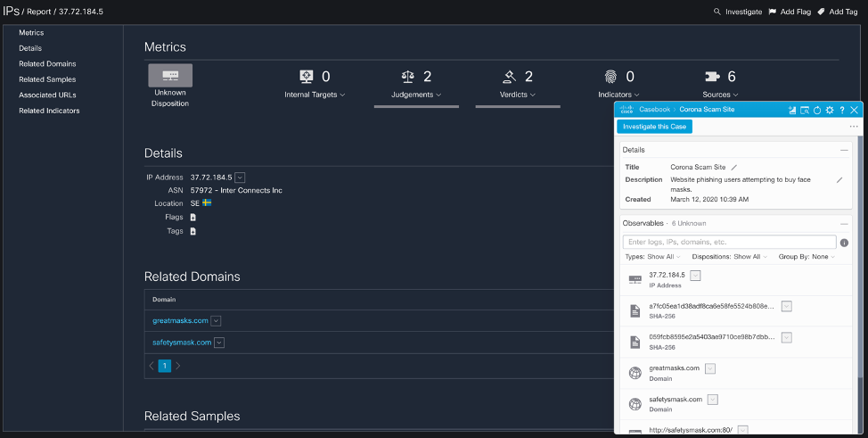The width and height of the screenshot is (868, 438).
Task: Click the Add Flag icon in the top bar
Action: click(773, 12)
